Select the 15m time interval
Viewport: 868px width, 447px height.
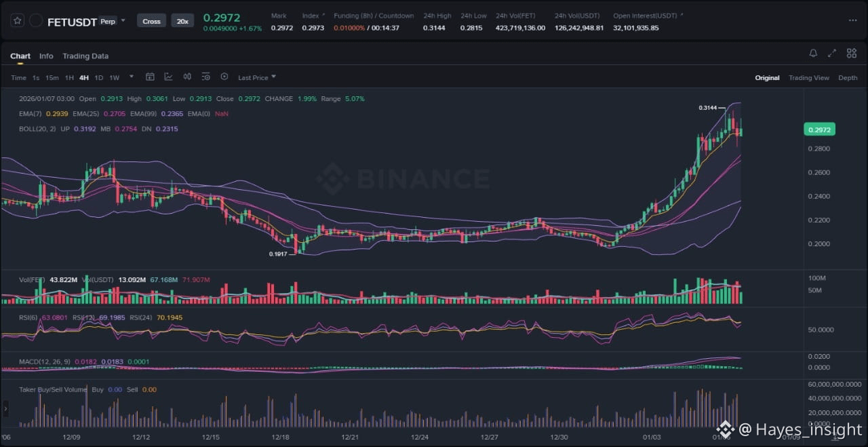pos(52,78)
